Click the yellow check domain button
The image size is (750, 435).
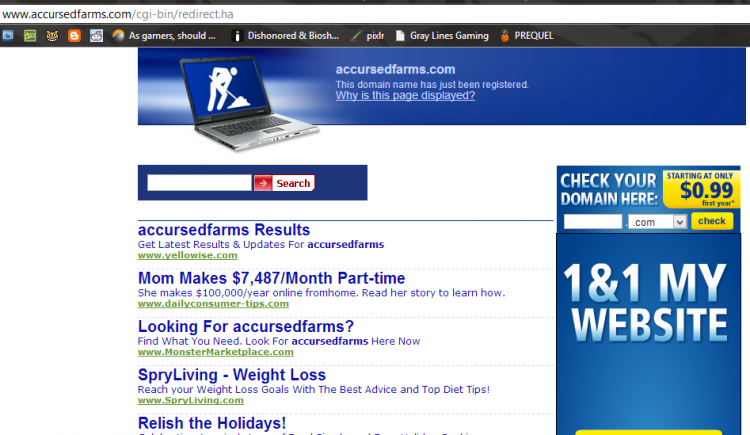(x=712, y=221)
